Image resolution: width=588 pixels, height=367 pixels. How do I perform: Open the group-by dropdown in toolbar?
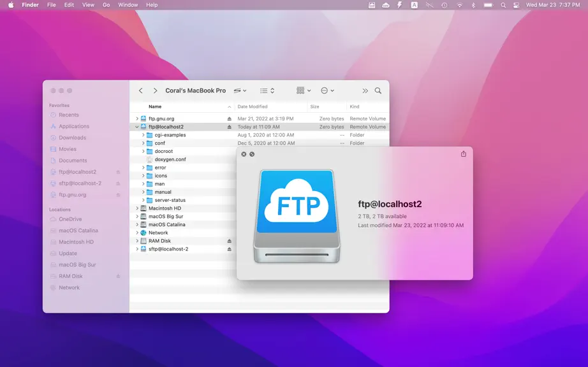(x=304, y=90)
